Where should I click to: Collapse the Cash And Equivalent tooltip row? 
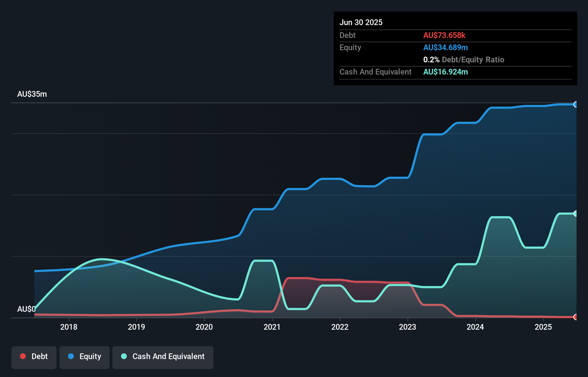375,72
